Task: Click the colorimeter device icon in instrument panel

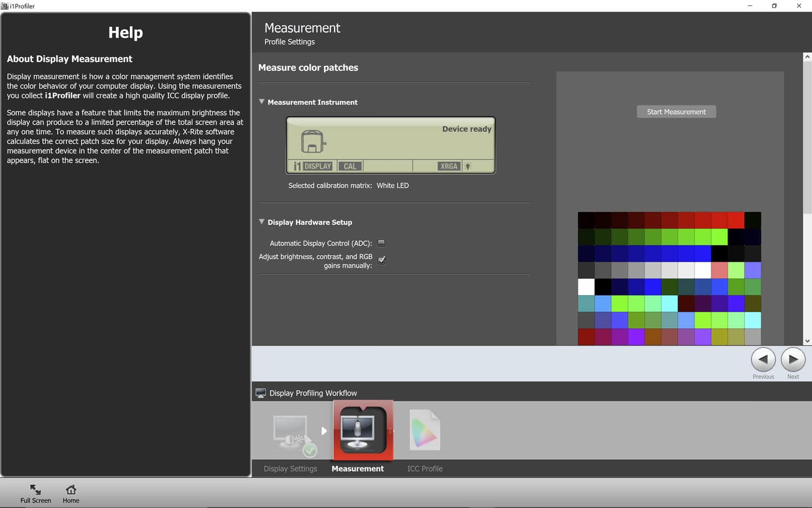Action: click(313, 141)
